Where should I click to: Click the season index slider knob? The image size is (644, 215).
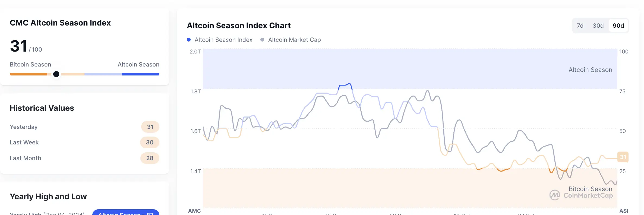click(56, 74)
